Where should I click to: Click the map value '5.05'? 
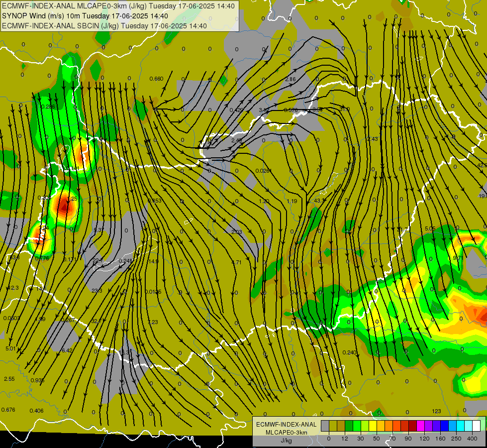(x=430, y=228)
